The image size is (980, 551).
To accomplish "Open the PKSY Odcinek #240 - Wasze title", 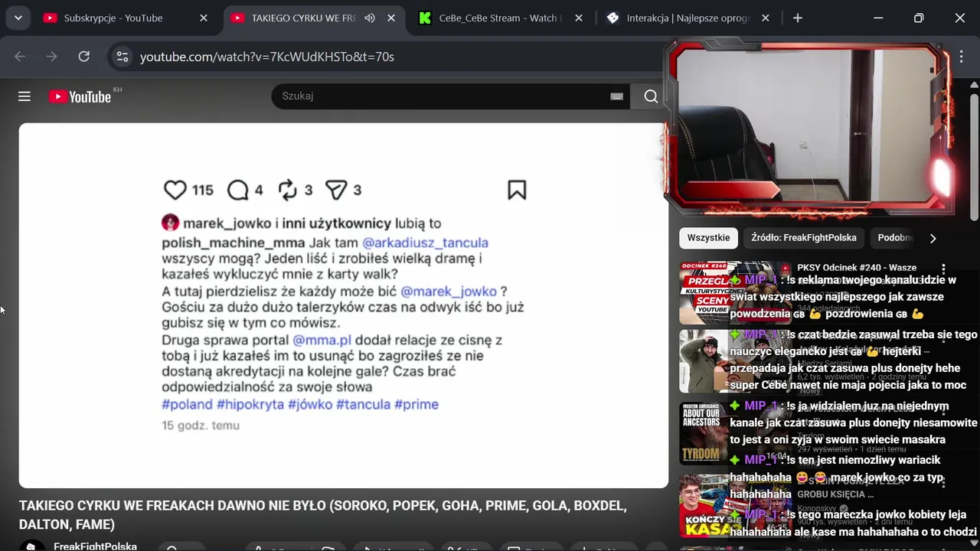I will pyautogui.click(x=857, y=268).
